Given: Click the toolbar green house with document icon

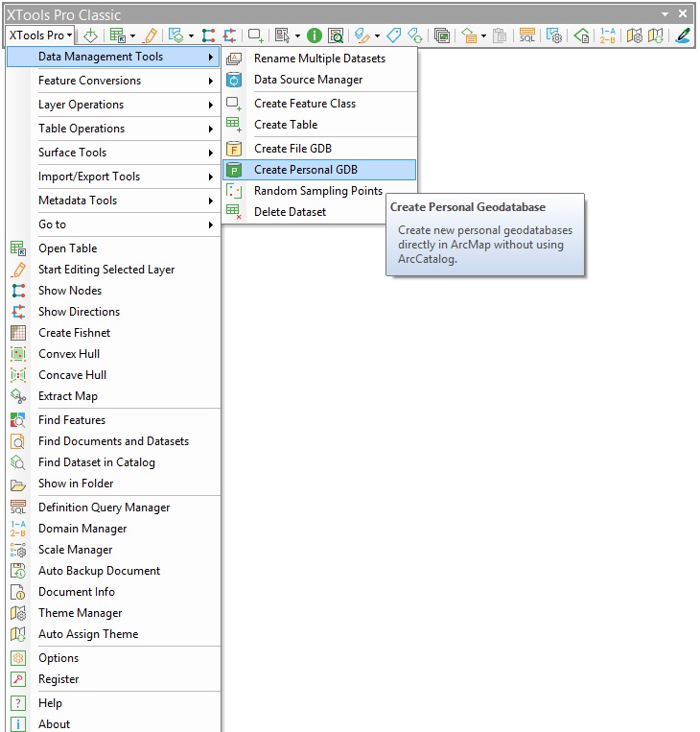Looking at the screenshot, I should coord(581,35).
